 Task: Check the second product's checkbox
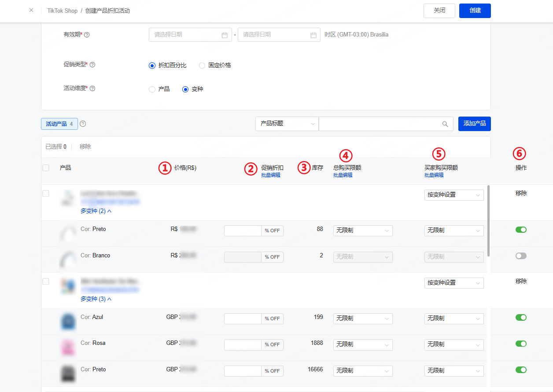pos(46,282)
